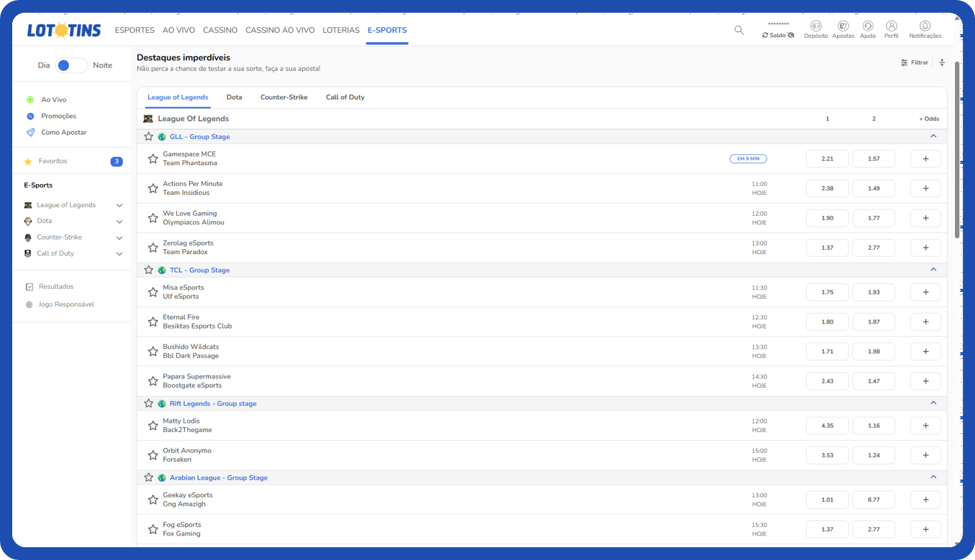Switch to the Dota tab

235,97
